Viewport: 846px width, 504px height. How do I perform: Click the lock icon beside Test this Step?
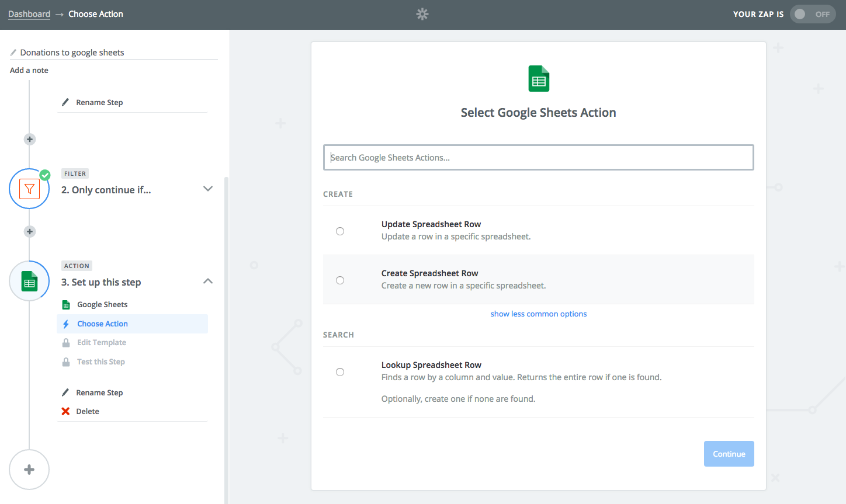(66, 362)
